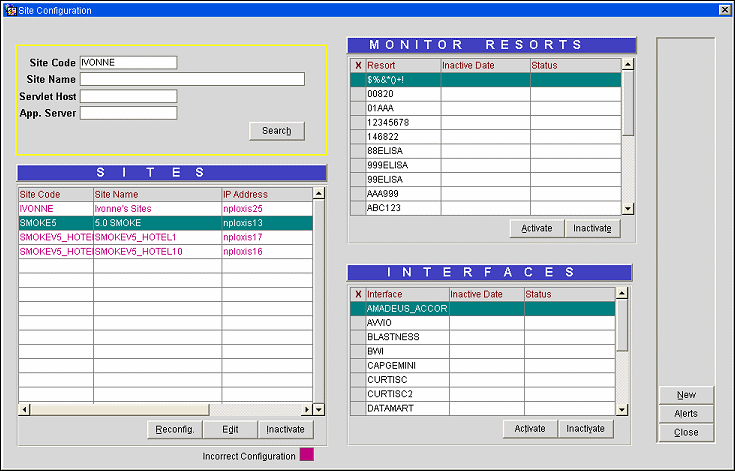Inactivate the selected site

(285, 429)
